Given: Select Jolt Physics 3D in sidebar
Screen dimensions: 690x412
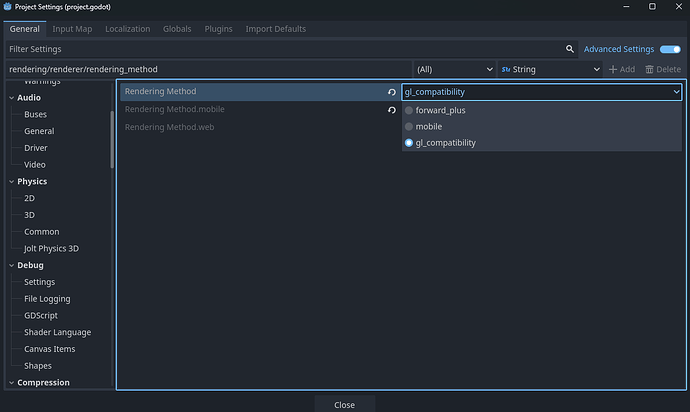Looking at the screenshot, I should pyautogui.click(x=51, y=248).
